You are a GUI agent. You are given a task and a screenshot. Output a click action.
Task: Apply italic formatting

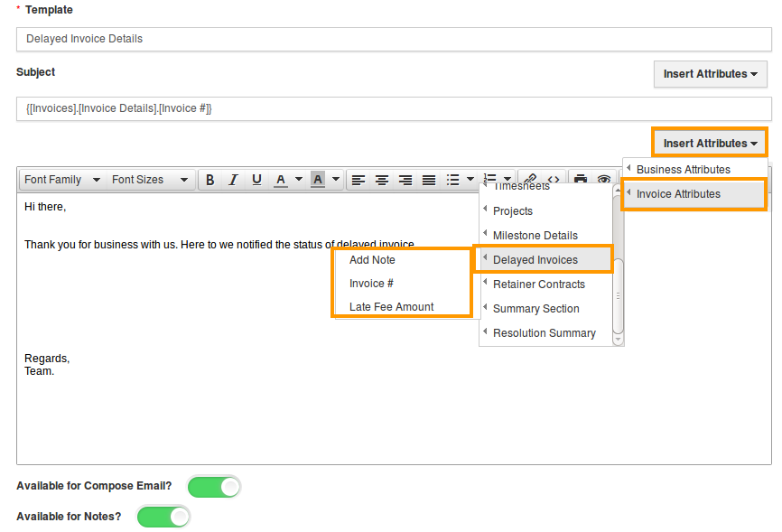(233, 180)
